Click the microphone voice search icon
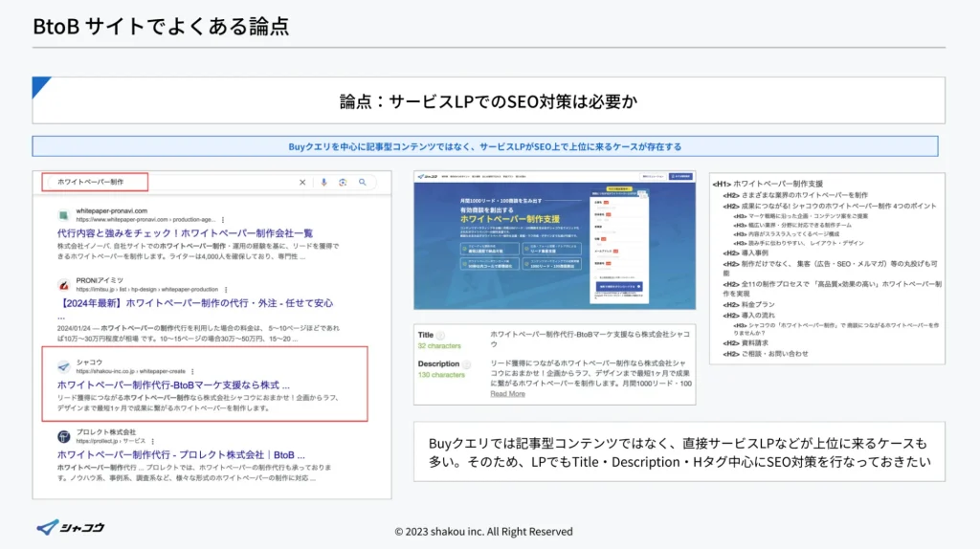 coord(323,182)
